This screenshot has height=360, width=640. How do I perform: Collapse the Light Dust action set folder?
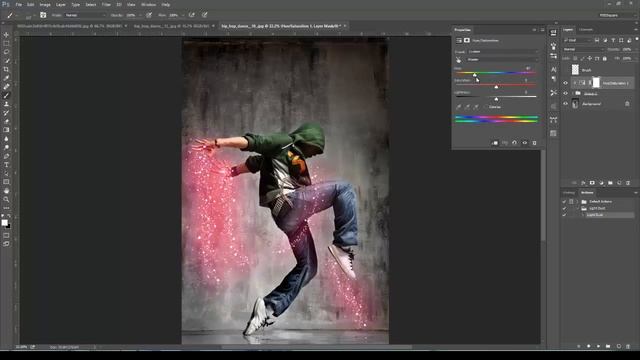[578, 208]
